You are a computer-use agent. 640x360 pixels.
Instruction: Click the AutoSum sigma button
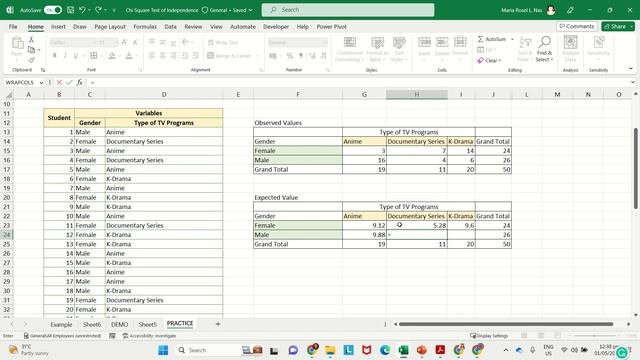pyautogui.click(x=492, y=39)
